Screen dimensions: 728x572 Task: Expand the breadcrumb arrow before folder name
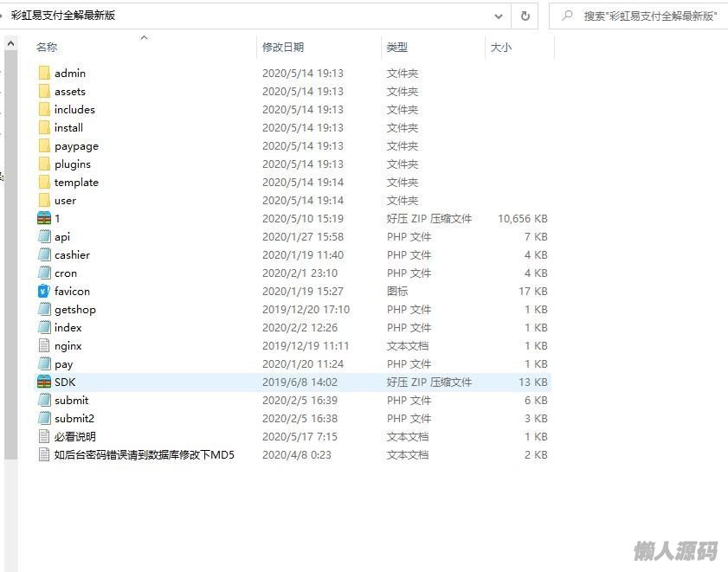click(x=3, y=16)
